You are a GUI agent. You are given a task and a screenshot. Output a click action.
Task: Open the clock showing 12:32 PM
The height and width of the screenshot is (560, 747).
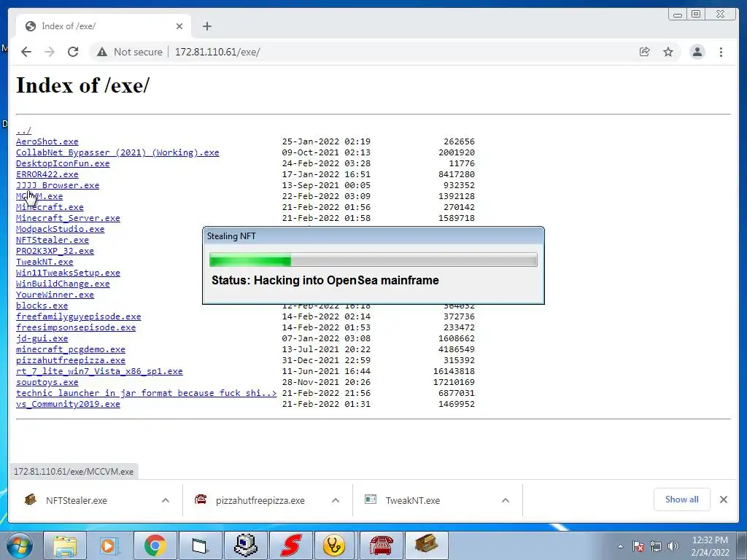[x=710, y=546]
